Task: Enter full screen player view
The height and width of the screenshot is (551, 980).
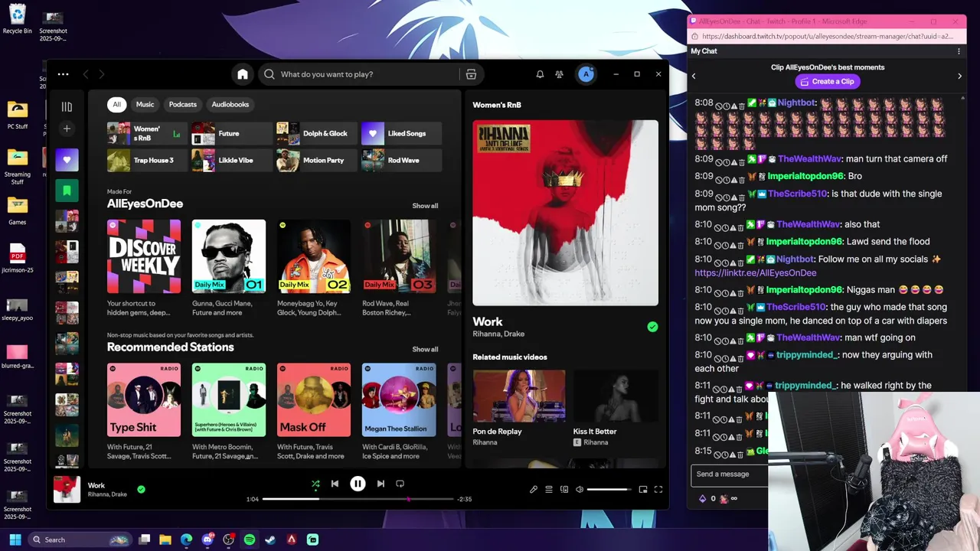Action: (658, 490)
